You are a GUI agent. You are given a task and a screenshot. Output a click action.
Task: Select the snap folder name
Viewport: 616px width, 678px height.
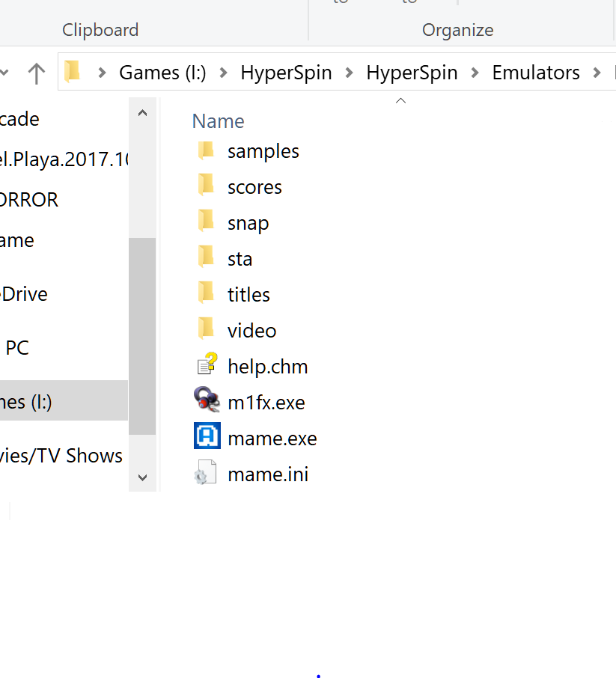248,224
